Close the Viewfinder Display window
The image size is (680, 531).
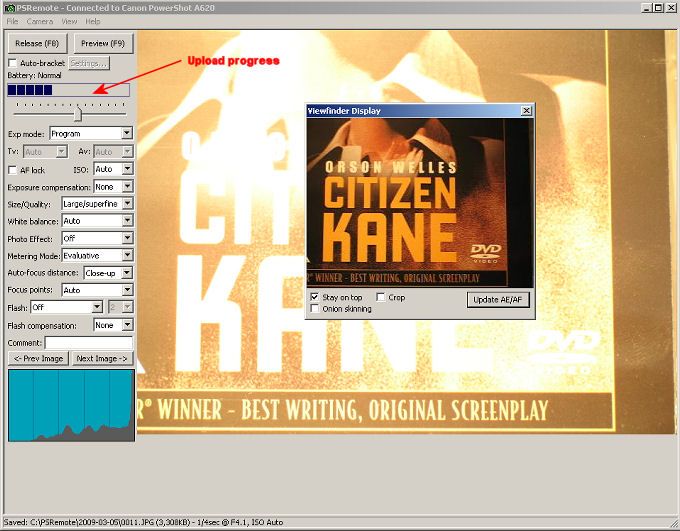pyautogui.click(x=526, y=111)
